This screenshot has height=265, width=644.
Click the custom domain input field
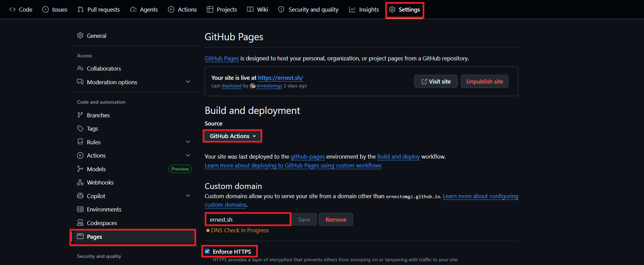(248, 220)
